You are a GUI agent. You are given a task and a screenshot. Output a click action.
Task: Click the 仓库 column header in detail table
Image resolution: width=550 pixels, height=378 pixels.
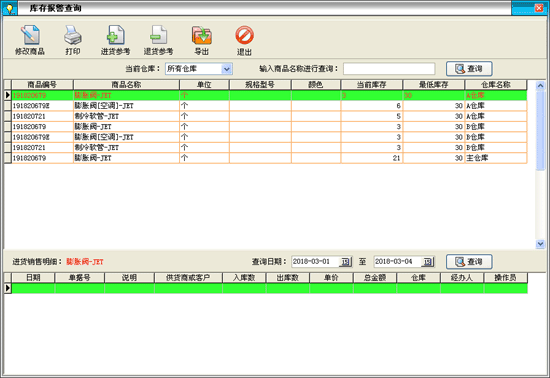418,278
